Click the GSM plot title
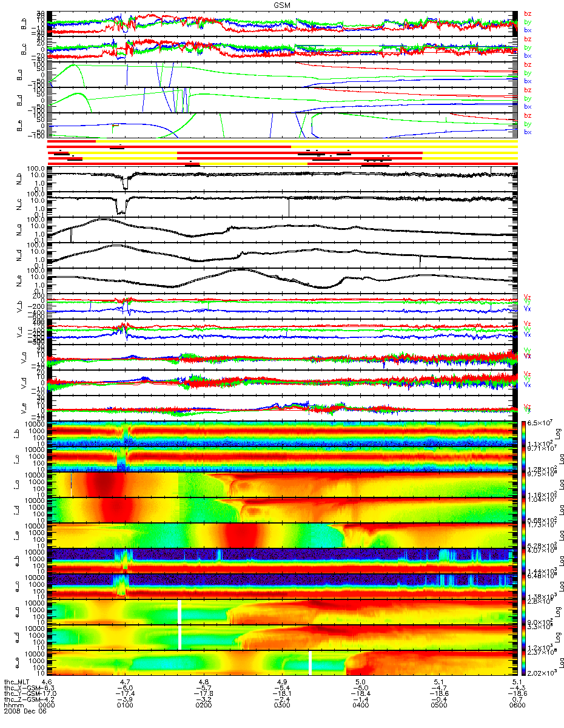This screenshot has width=564, height=728. pos(282,4)
